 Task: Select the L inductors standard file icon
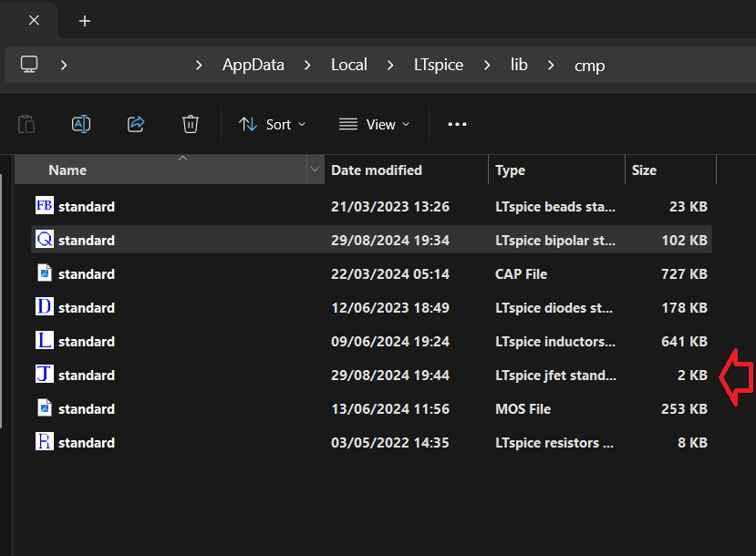45,340
